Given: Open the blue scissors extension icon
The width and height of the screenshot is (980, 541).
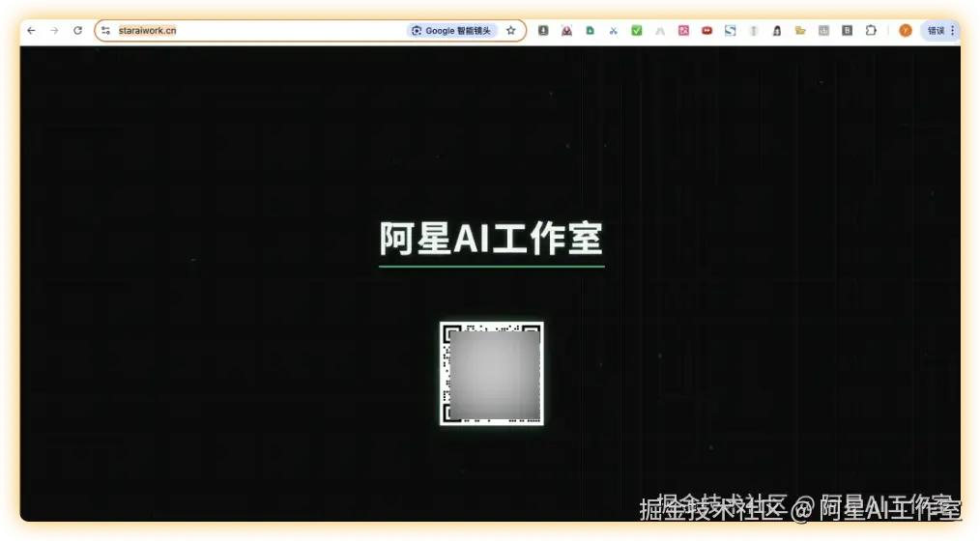Looking at the screenshot, I should tap(613, 31).
